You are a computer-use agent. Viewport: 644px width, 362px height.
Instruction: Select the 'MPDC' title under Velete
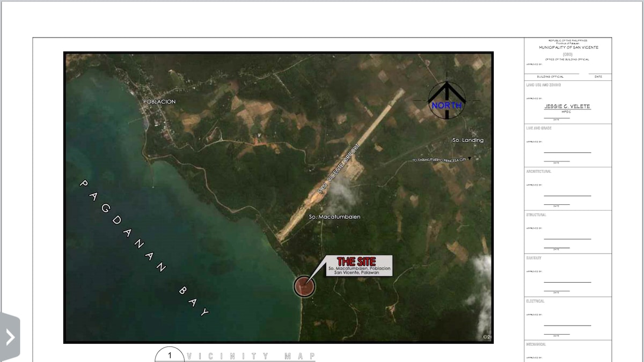tap(567, 112)
